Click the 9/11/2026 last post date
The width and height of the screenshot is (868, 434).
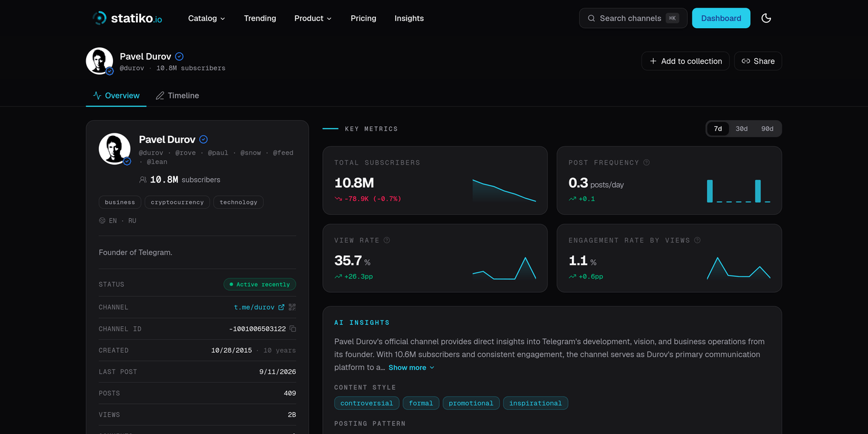(278, 371)
